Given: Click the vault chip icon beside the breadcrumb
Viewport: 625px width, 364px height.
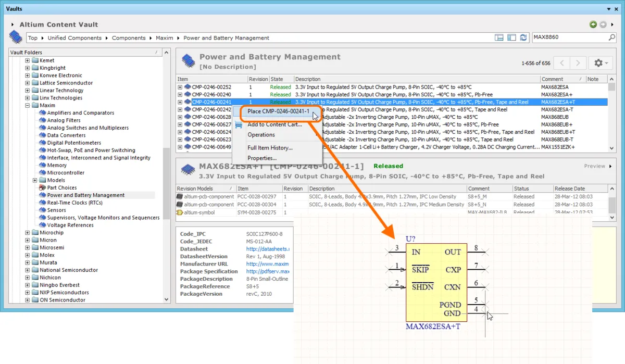Looking at the screenshot, I should click(x=16, y=37).
